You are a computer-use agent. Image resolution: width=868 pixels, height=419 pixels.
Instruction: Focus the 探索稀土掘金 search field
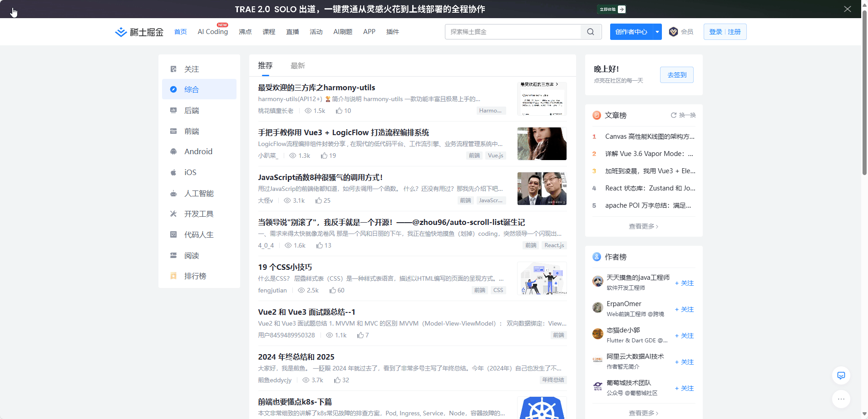click(513, 32)
